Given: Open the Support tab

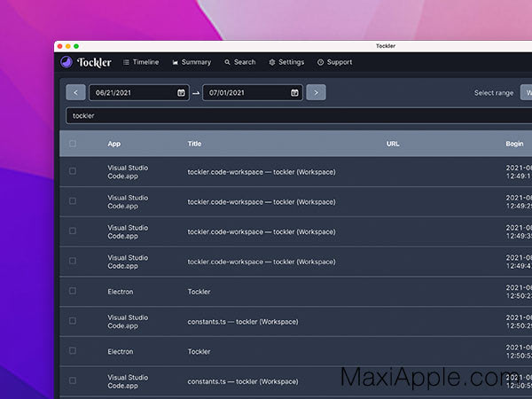Looking at the screenshot, I should tap(334, 62).
